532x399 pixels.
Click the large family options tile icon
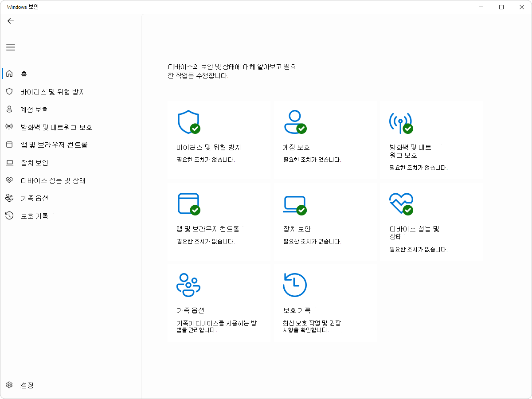(188, 285)
